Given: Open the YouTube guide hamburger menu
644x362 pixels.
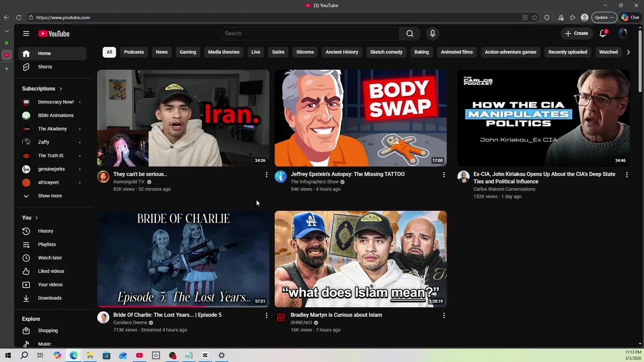Looking at the screenshot, I should [26, 34].
